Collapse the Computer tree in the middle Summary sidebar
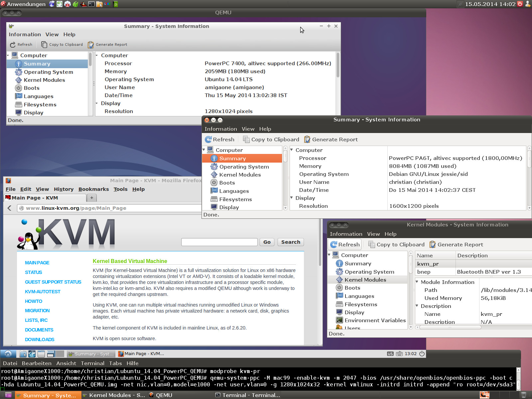Image resolution: width=532 pixels, height=399 pixels. (x=204, y=150)
